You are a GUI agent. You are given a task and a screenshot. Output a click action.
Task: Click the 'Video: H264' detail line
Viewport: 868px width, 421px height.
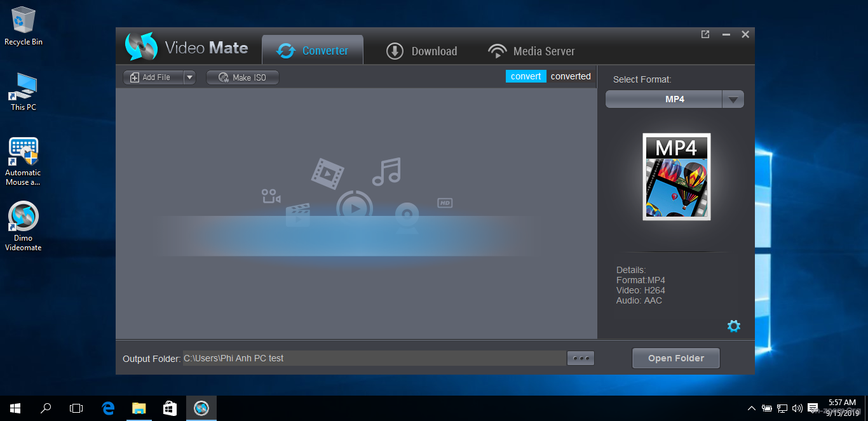pos(641,290)
